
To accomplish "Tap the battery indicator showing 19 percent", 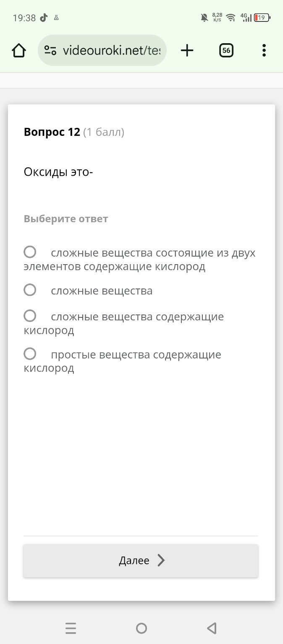I will [261, 18].
